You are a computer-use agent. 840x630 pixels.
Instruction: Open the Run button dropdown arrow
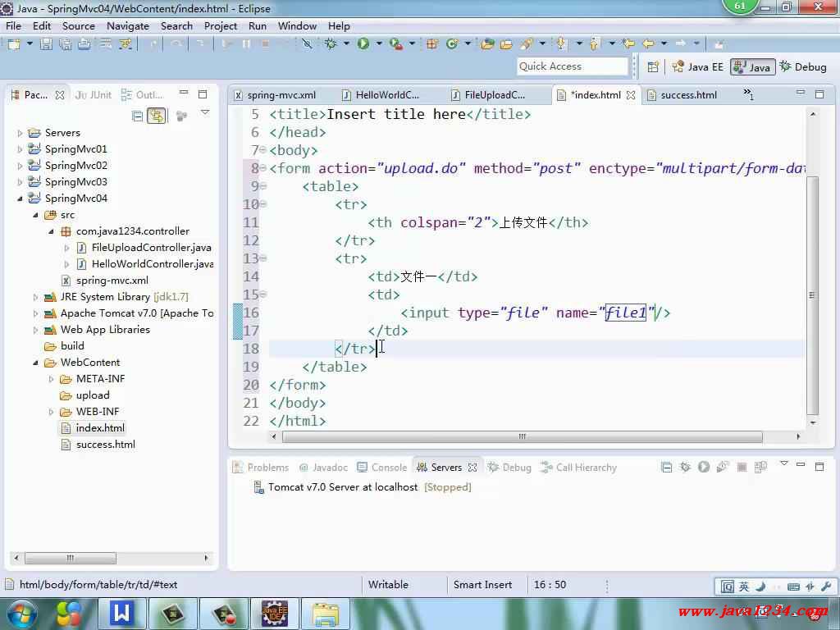[379, 44]
